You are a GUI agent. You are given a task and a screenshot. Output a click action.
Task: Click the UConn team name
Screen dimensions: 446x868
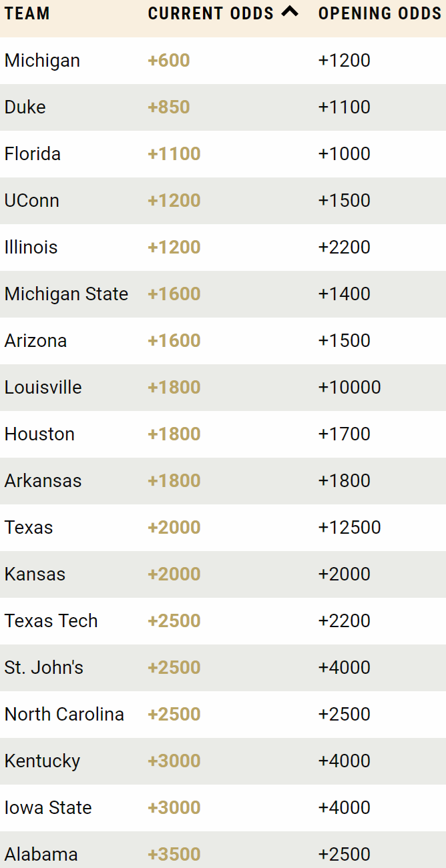(x=32, y=201)
